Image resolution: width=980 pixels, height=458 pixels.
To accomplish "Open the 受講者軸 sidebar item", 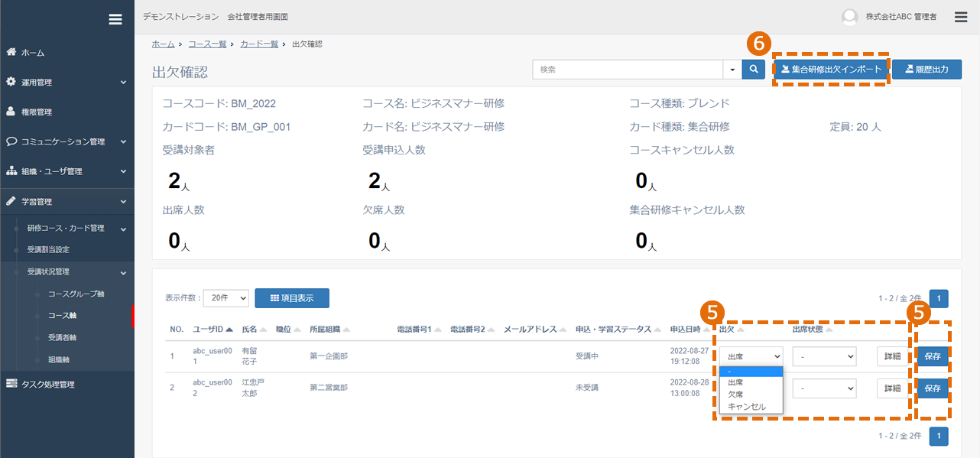I will point(62,337).
